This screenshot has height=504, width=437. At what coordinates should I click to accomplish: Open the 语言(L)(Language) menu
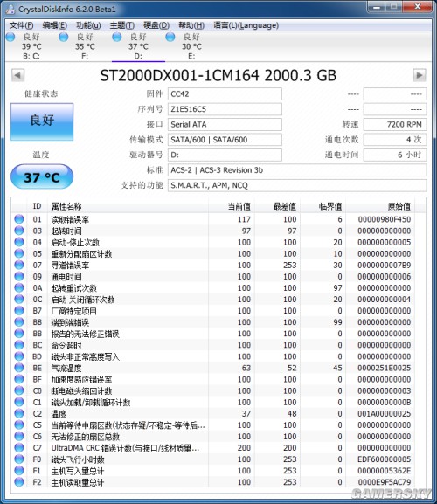(246, 25)
